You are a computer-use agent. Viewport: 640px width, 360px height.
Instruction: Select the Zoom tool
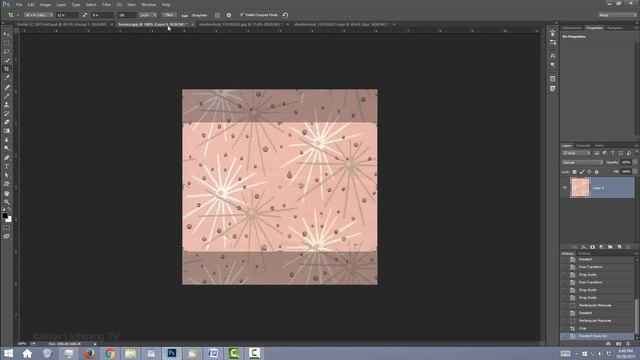[7, 202]
